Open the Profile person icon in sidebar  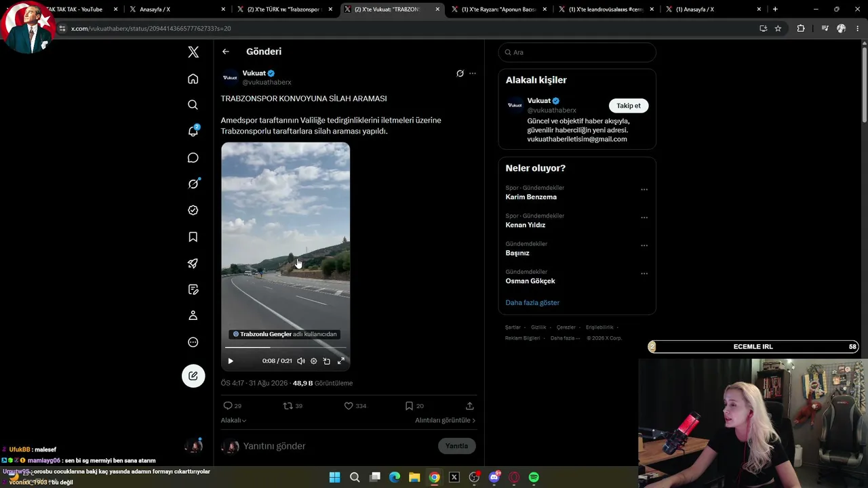click(193, 315)
